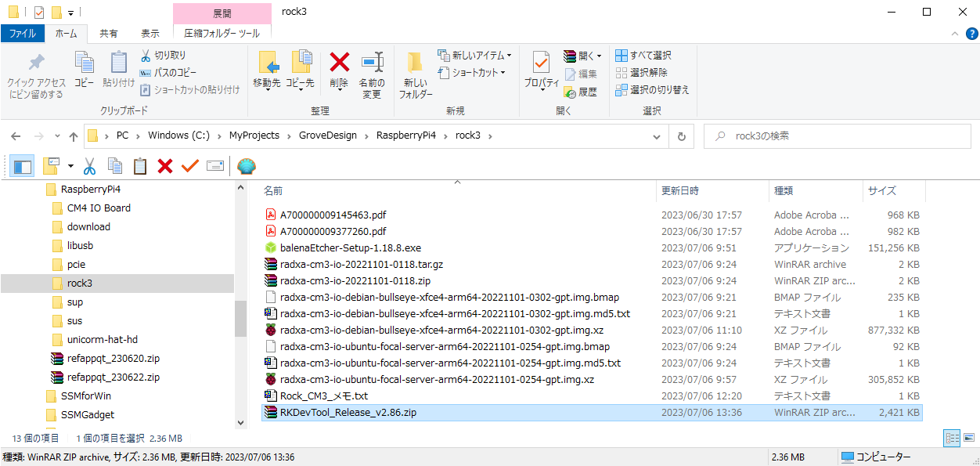Click すべて選択 to select all items
The image size is (980, 466).
643,56
